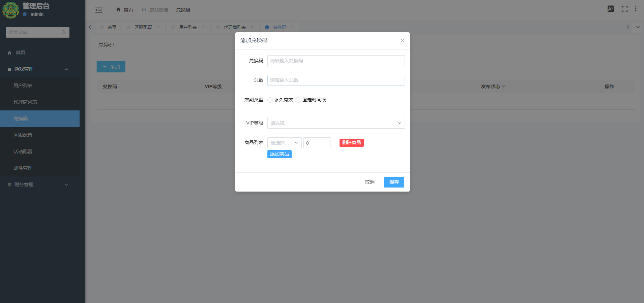Screen dimensions: 644x303
Task: Click the 添加商品 button
Action: tap(279, 154)
